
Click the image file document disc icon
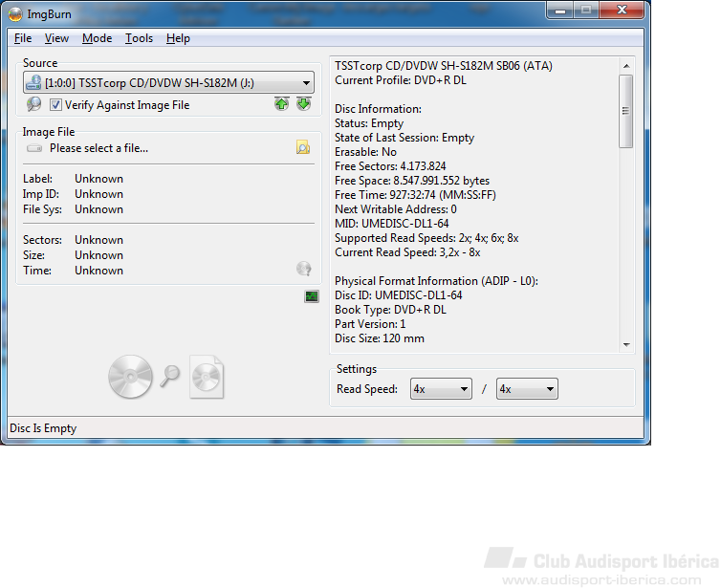(207, 377)
